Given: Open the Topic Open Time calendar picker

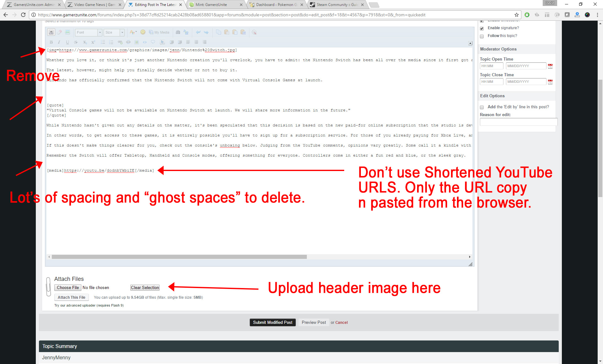Looking at the screenshot, I should point(550,66).
